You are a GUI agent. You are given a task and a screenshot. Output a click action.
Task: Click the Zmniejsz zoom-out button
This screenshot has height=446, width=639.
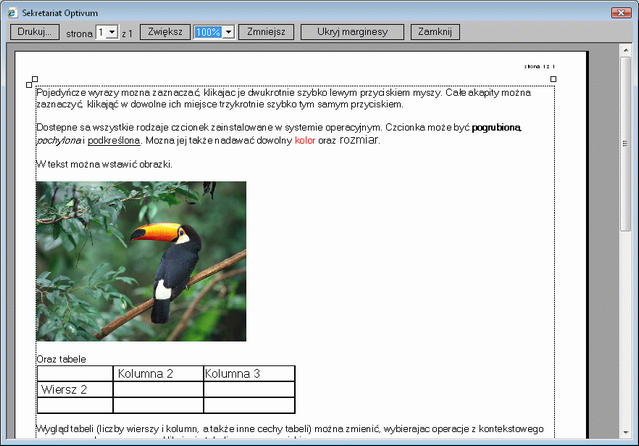[266, 32]
